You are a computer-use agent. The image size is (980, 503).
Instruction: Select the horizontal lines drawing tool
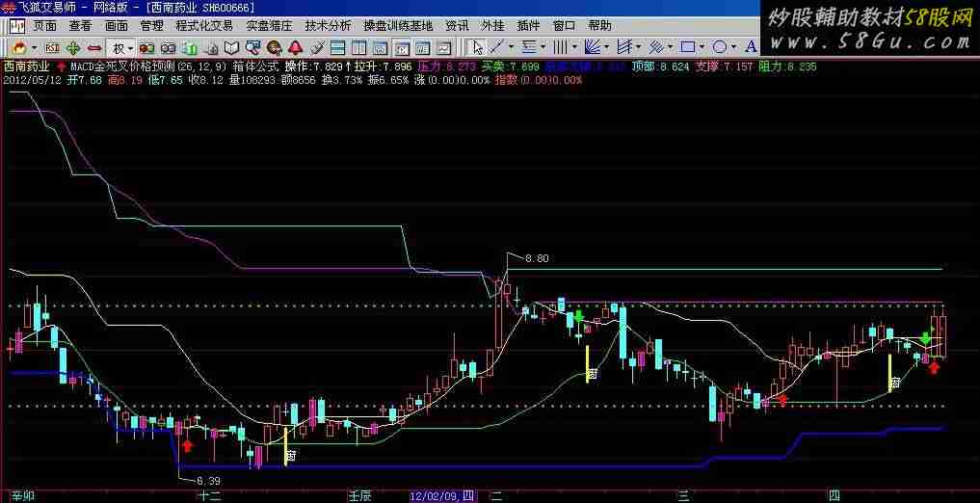coord(529,47)
